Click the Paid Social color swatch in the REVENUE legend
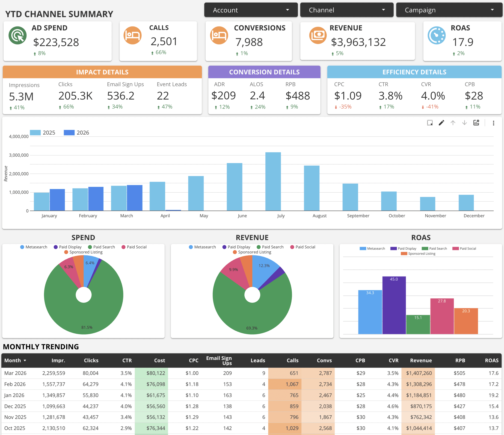504x435 pixels. (291, 247)
